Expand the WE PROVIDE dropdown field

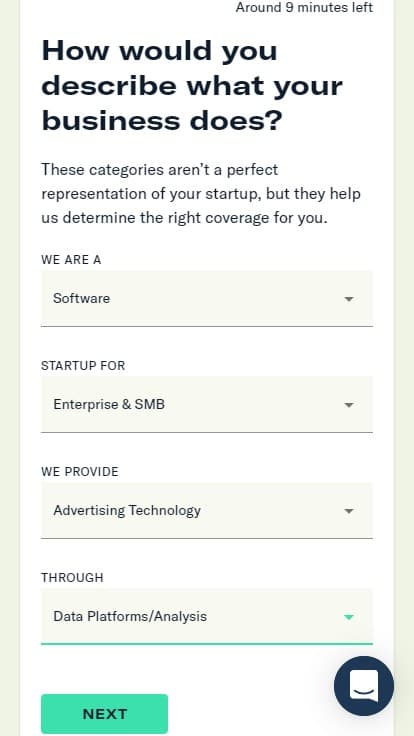click(207, 511)
